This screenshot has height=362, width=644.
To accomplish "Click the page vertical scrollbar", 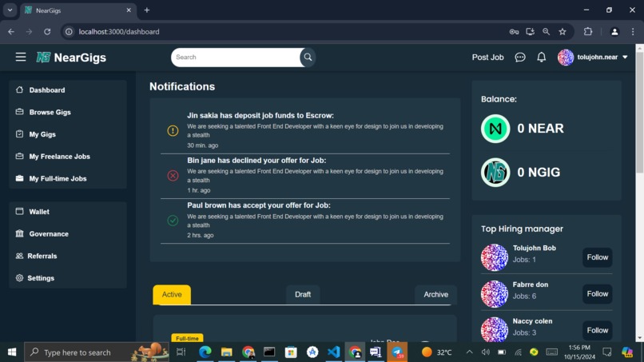I will click(x=639, y=112).
